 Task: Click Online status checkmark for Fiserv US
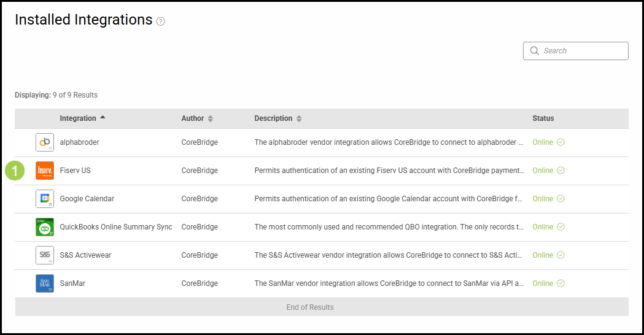point(561,171)
